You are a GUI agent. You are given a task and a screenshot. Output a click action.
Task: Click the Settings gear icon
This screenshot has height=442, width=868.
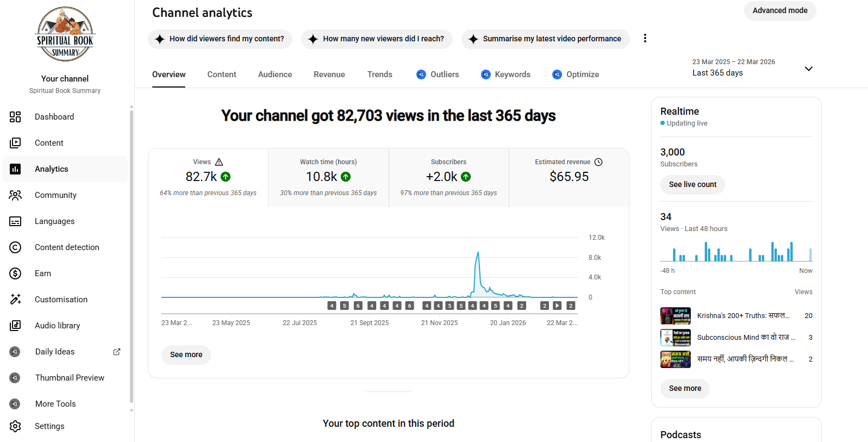point(15,426)
